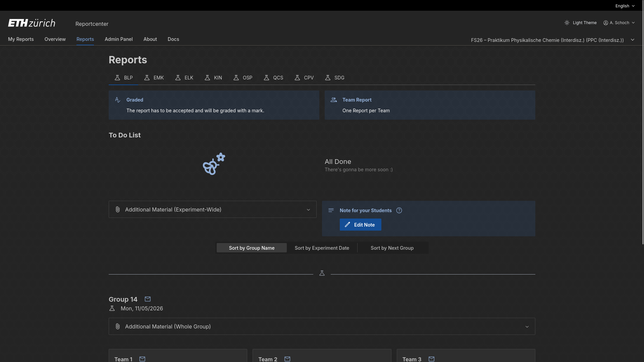Open the English language dropdown

[x=625, y=6]
